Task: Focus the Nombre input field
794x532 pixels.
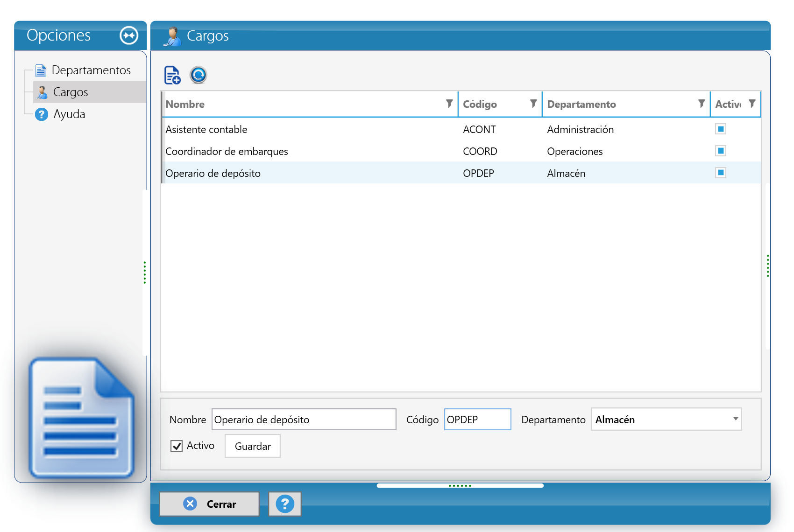Action: [x=304, y=419]
